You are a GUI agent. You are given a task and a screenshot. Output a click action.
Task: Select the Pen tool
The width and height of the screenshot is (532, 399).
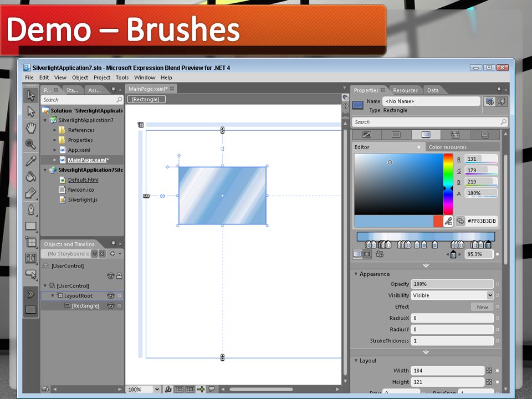(x=31, y=209)
